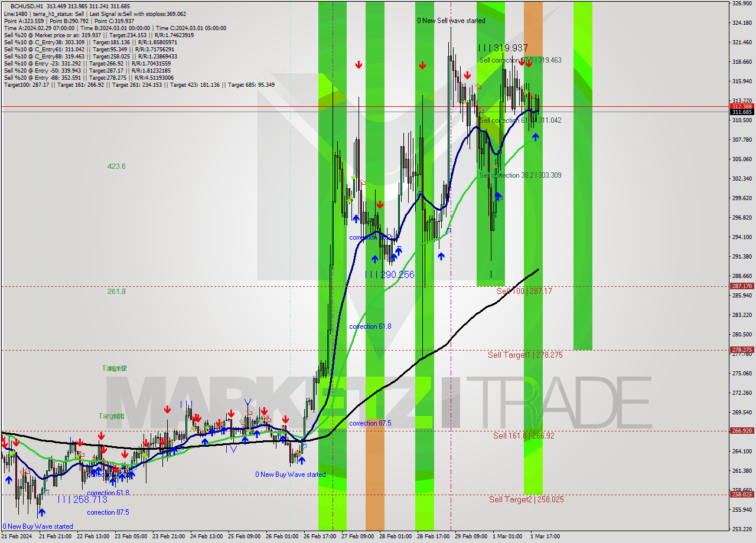Select the 'I I I 290.256' wave label

click(389, 275)
